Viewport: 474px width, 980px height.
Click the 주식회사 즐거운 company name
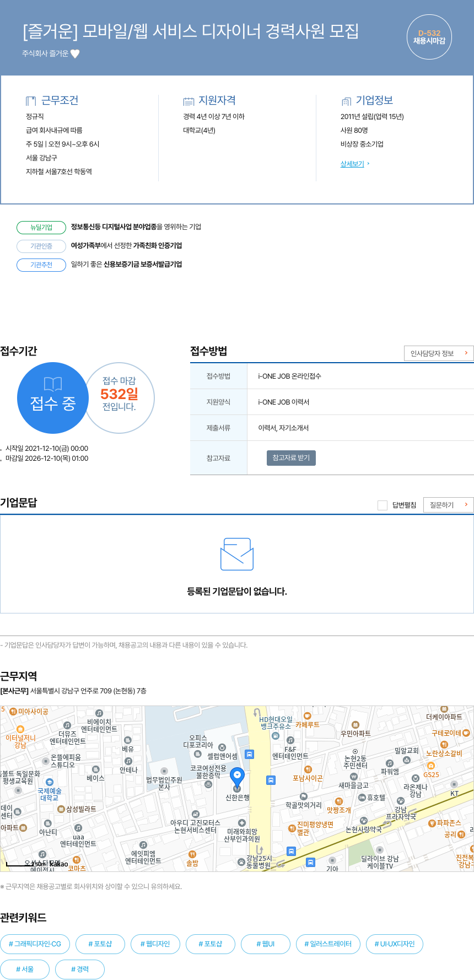45,53
